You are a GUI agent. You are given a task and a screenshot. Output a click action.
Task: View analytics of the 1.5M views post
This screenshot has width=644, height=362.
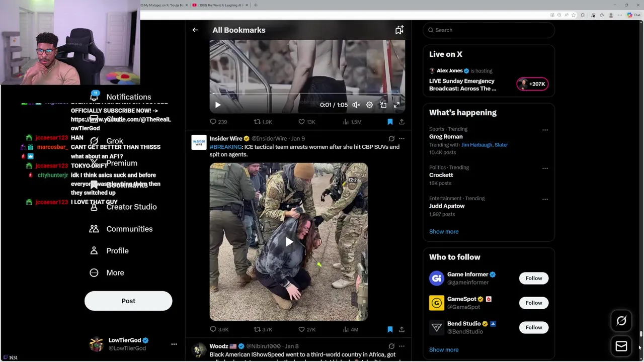tap(352, 122)
